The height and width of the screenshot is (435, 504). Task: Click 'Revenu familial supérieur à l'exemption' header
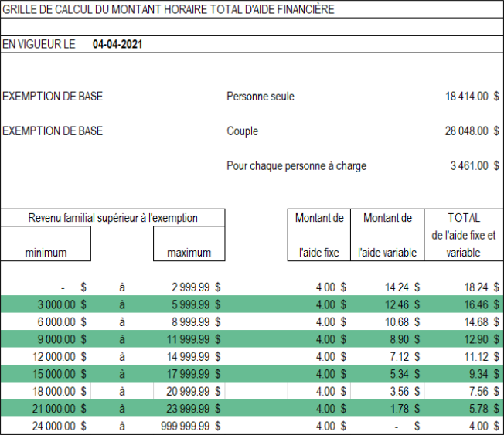(x=113, y=218)
